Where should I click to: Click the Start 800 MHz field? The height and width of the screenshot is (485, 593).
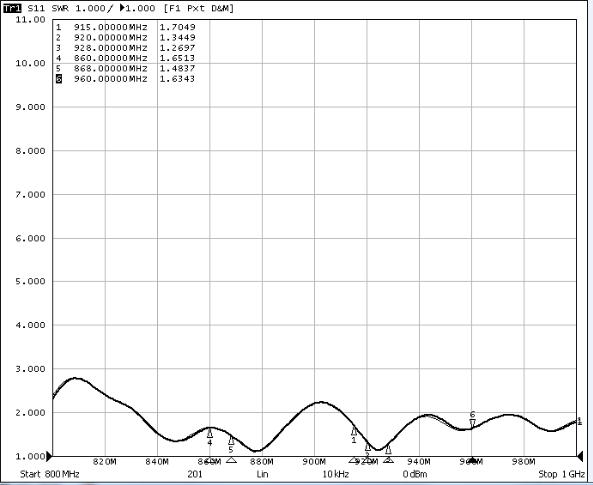coord(50,474)
